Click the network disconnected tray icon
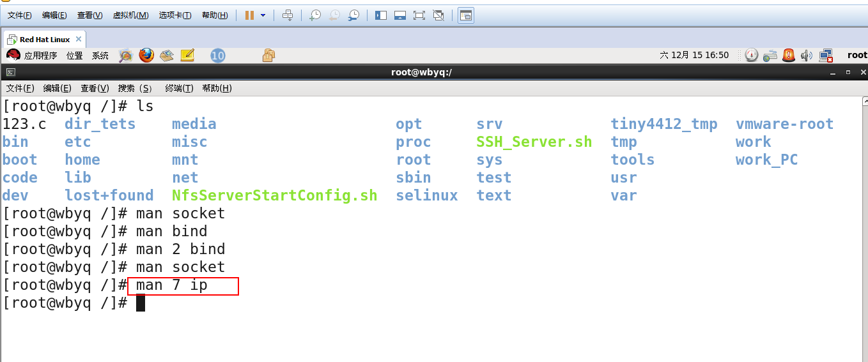The image size is (868, 362). 826,56
